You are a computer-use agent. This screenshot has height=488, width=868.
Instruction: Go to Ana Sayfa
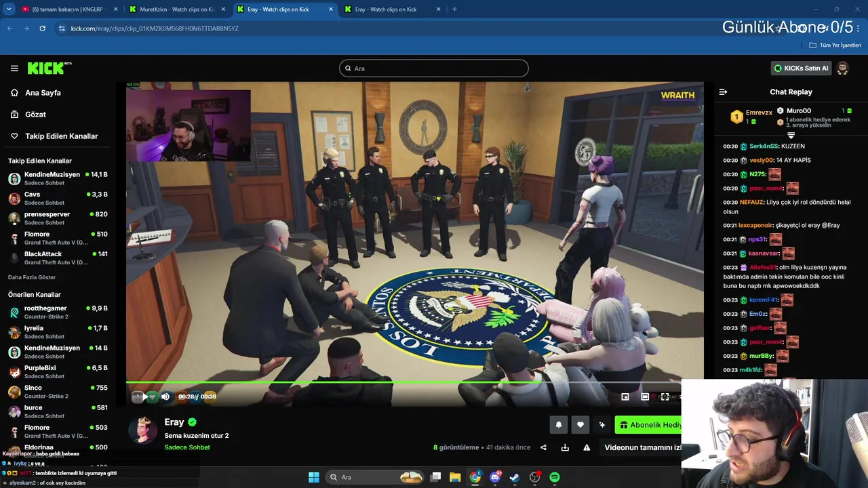(x=43, y=93)
